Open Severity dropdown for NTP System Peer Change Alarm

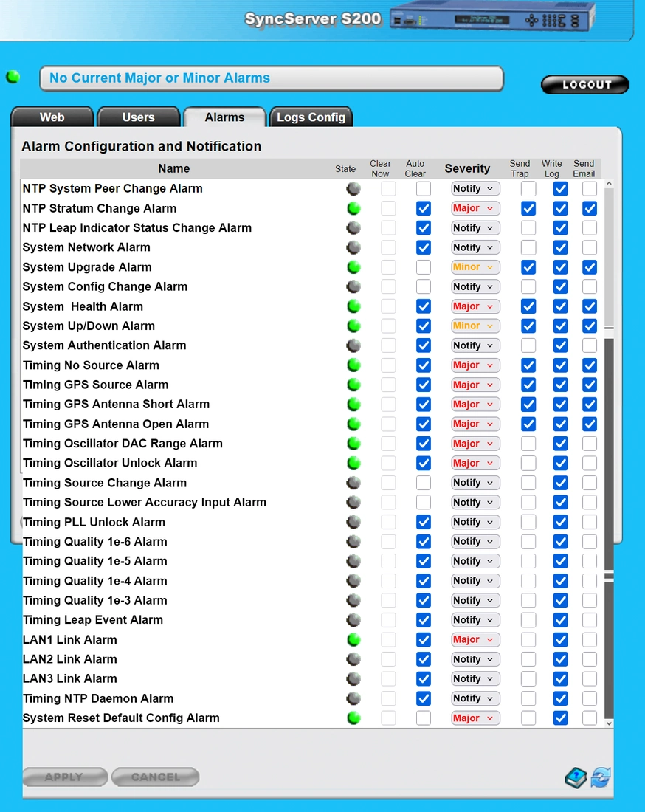pyautogui.click(x=475, y=188)
